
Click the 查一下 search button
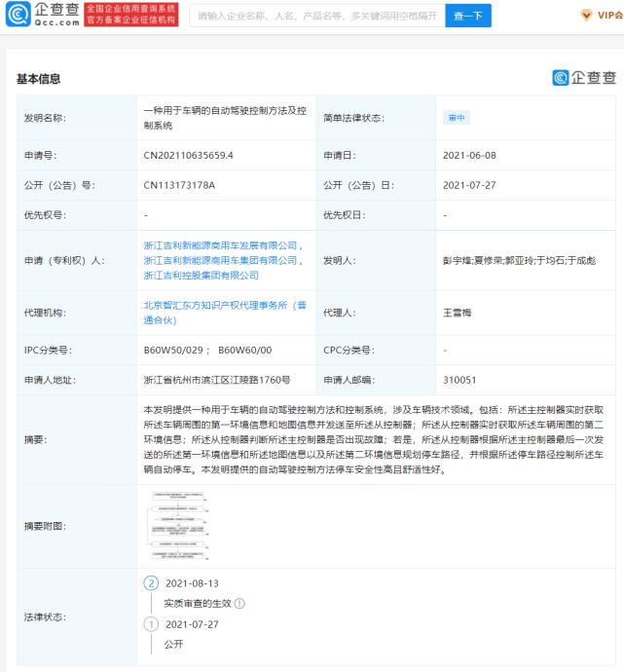tap(468, 16)
